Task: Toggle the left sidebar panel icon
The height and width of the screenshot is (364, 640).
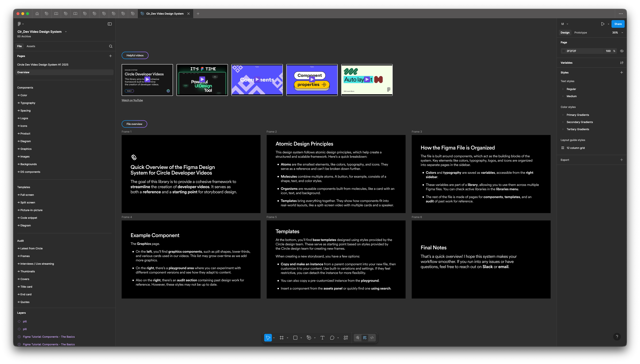Action: pos(110,24)
